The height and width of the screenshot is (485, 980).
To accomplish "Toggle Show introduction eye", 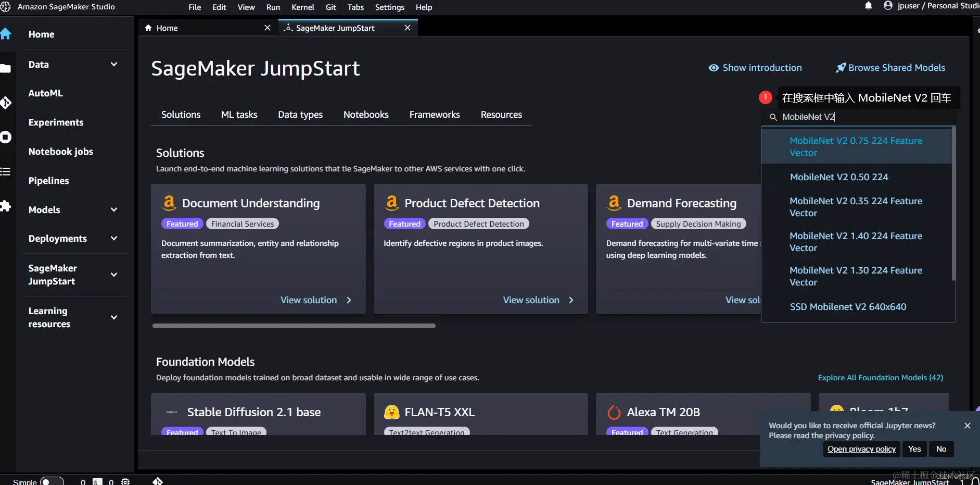I will tap(714, 68).
